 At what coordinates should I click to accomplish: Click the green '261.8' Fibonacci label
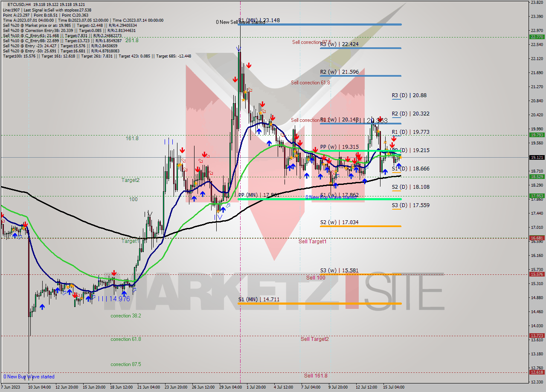coord(132,40)
